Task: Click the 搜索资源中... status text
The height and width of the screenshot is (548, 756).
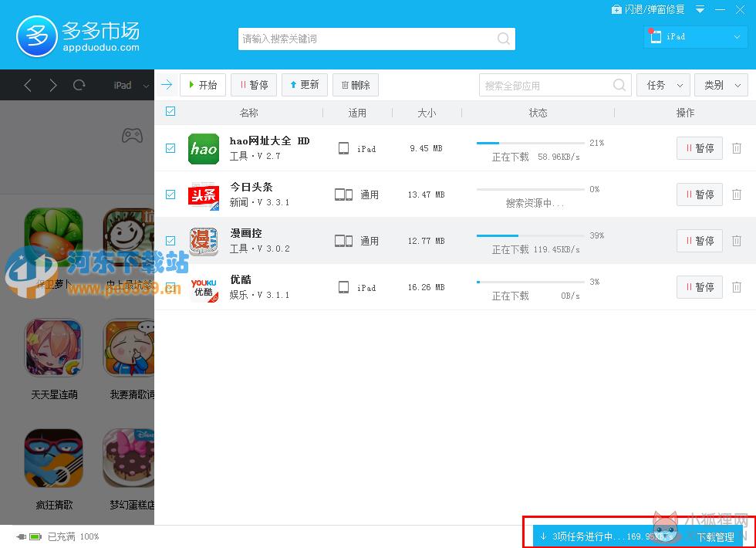Action: [535, 204]
